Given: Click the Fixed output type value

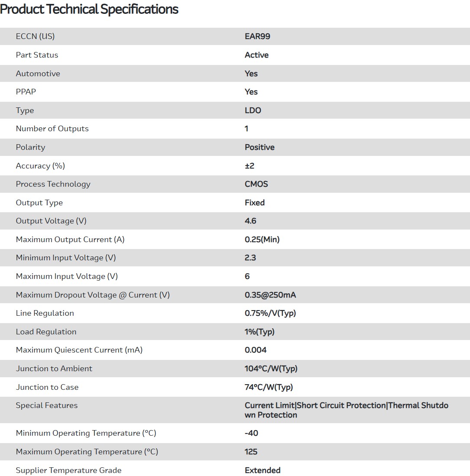Looking at the screenshot, I should coord(255,203).
